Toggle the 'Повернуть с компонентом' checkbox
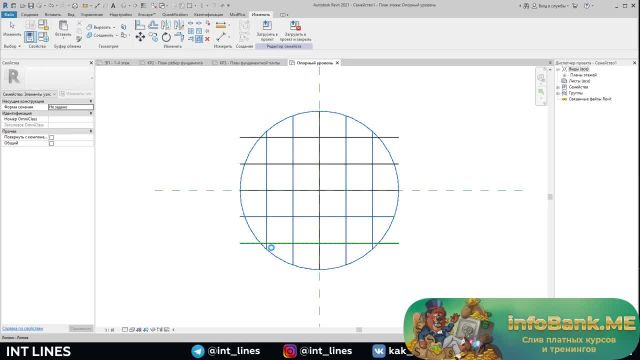The width and height of the screenshot is (640, 360). tap(51, 138)
